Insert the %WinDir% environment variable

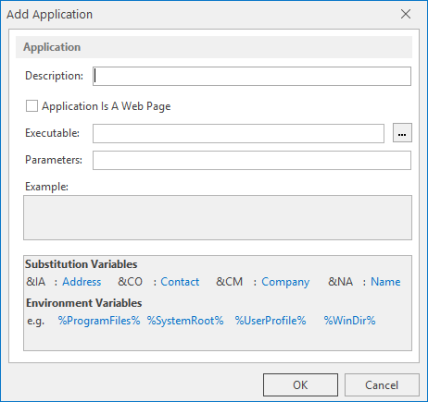[350, 321]
